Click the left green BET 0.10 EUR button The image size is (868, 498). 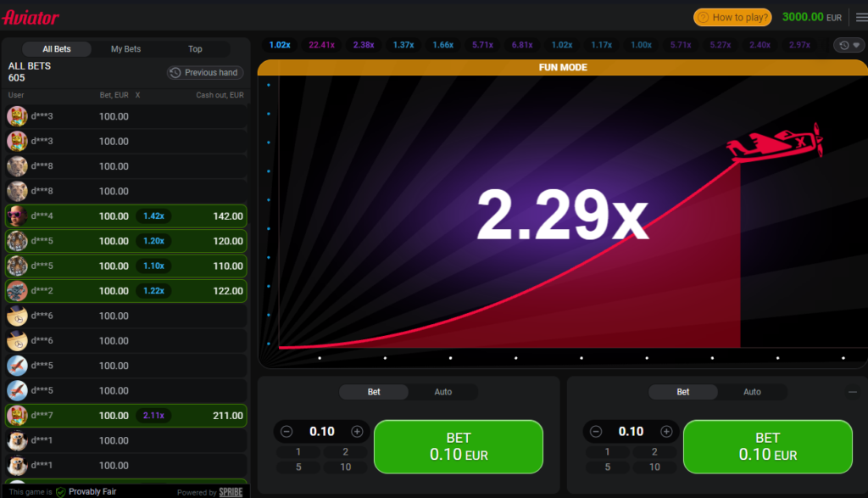(x=459, y=446)
